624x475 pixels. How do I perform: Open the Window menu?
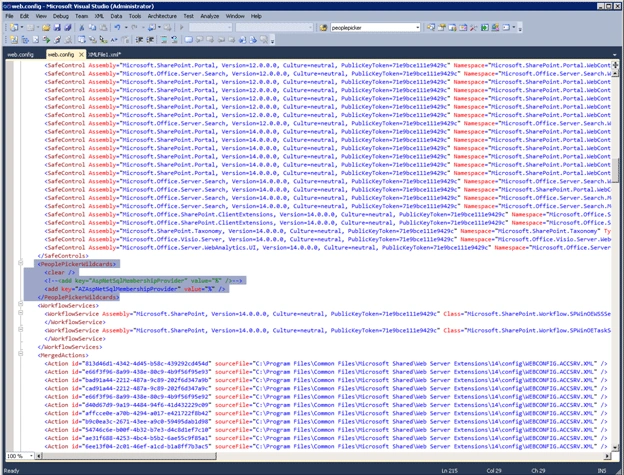[x=235, y=16]
